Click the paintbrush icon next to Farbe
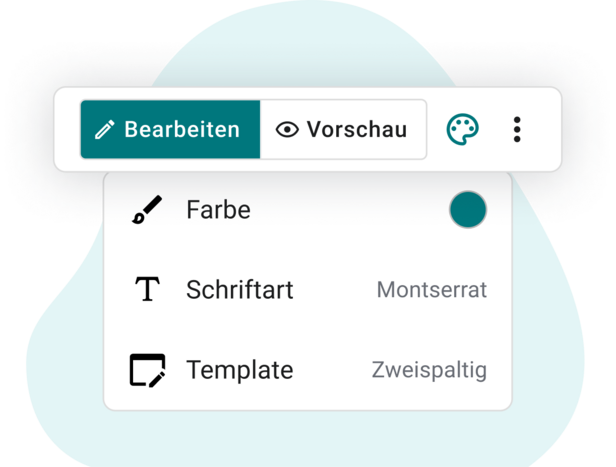This screenshot has height=467, width=616. pyautogui.click(x=147, y=210)
